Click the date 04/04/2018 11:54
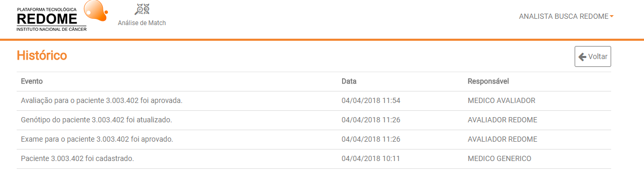The image size is (644, 195). (371, 101)
